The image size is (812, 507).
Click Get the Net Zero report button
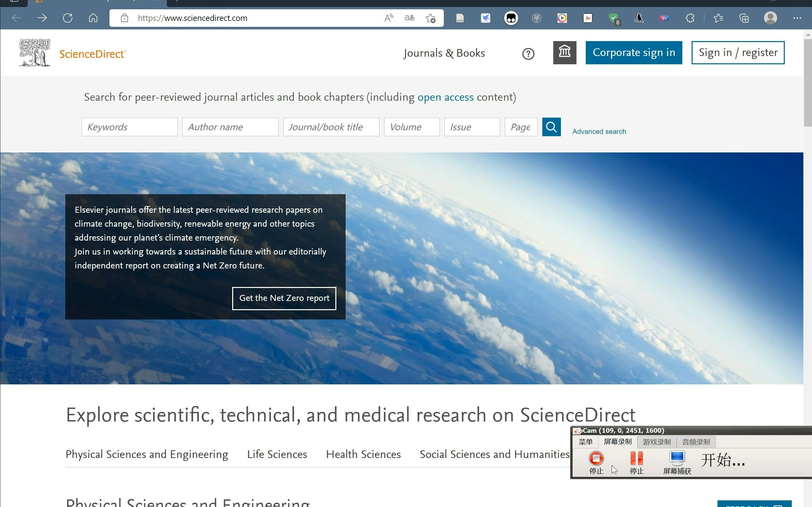pyautogui.click(x=284, y=298)
